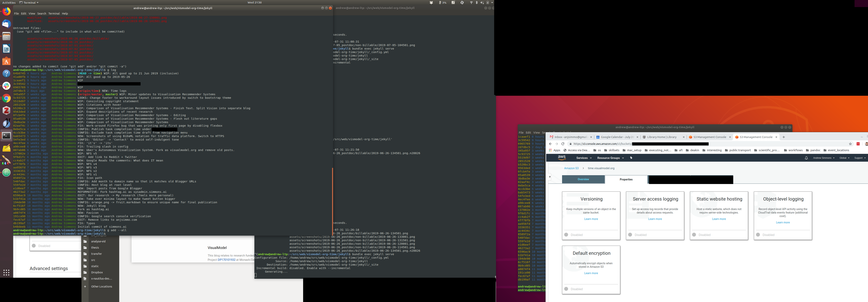Image resolution: width=868 pixels, height=302 pixels.
Task: Switch to the Overview tab
Action: pyautogui.click(x=583, y=179)
